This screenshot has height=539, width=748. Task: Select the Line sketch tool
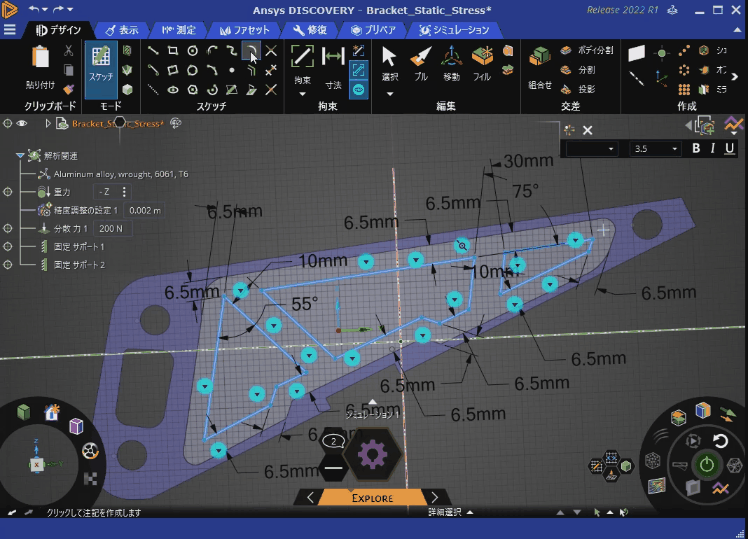point(153,51)
